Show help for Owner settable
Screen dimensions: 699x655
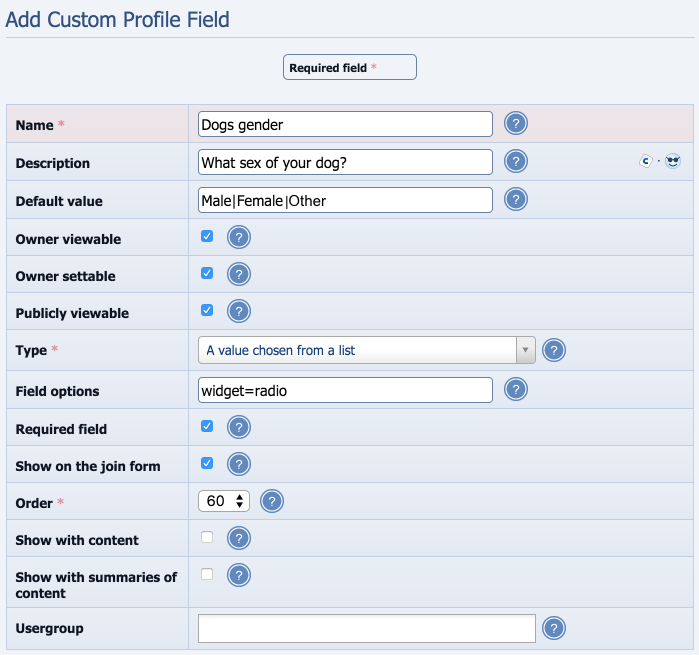(239, 274)
